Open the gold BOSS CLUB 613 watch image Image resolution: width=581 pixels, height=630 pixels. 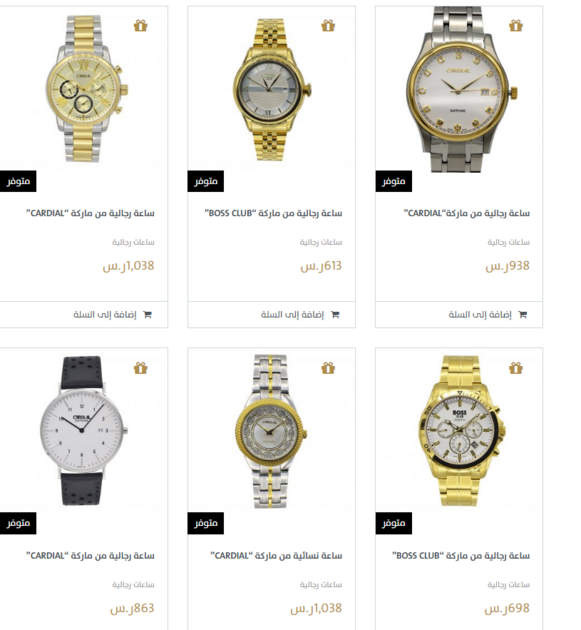tap(272, 89)
